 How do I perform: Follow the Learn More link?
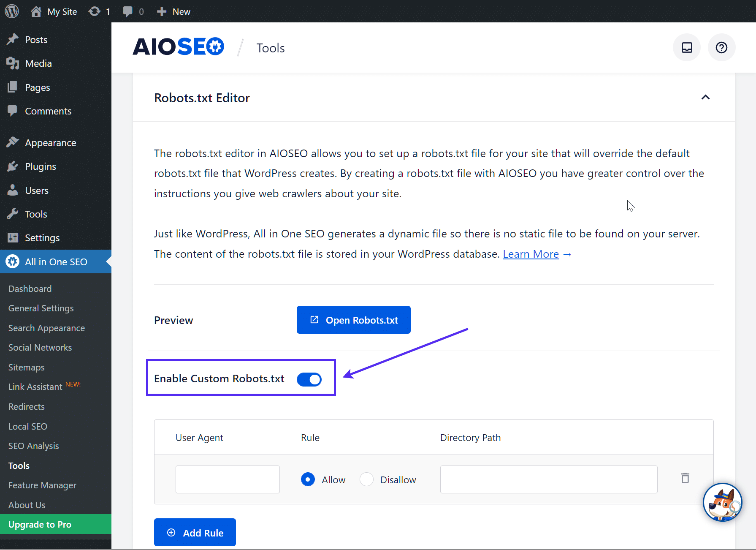coord(531,254)
